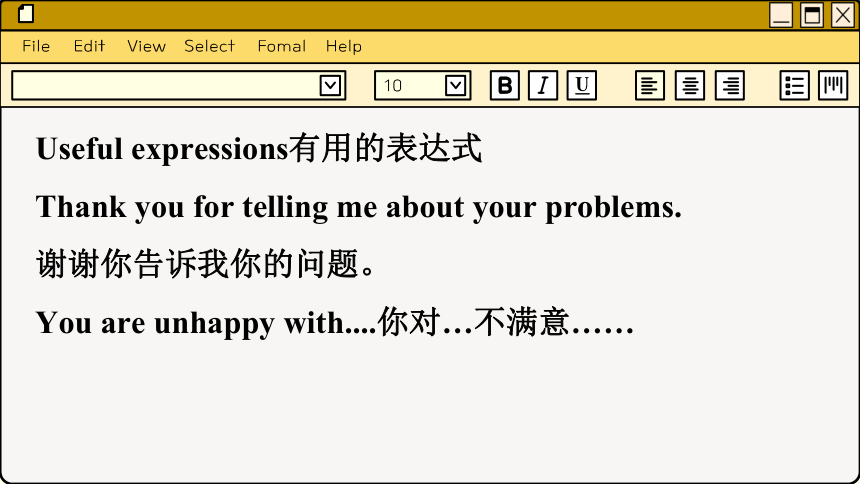Click the columns icon in toolbar
Image resolution: width=860 pixels, height=484 pixels.
[833, 85]
